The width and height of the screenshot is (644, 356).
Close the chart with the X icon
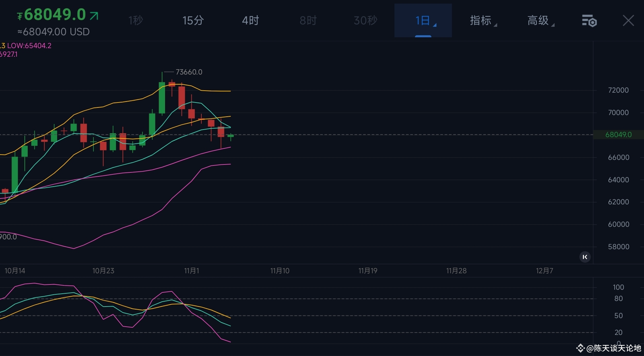coord(628,20)
